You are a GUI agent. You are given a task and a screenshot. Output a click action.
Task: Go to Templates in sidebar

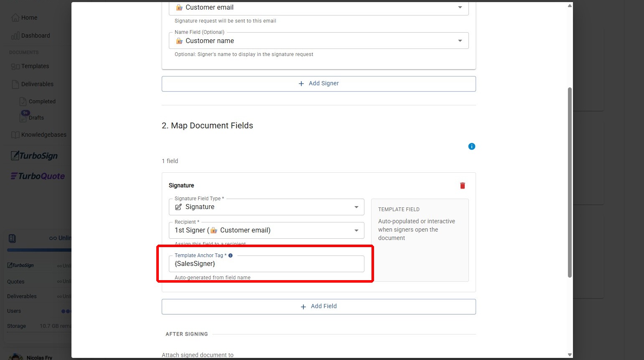pyautogui.click(x=35, y=66)
